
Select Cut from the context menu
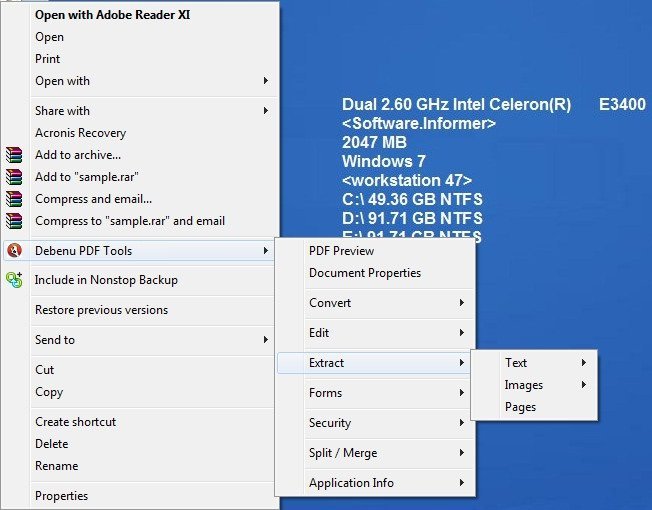tap(140, 370)
